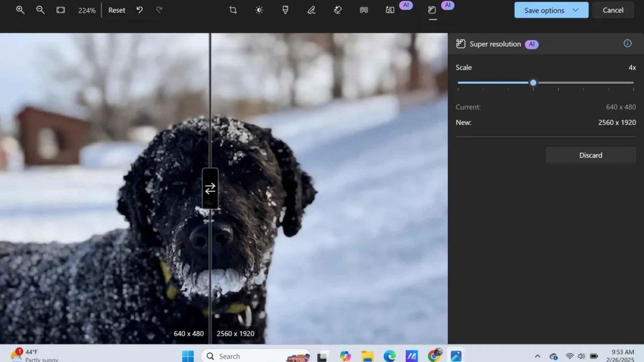
Task: Switch to the Super resolution tab
Action: pos(432,10)
